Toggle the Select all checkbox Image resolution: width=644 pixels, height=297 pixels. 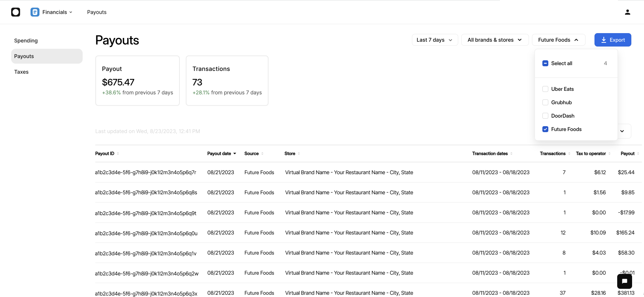tap(545, 63)
